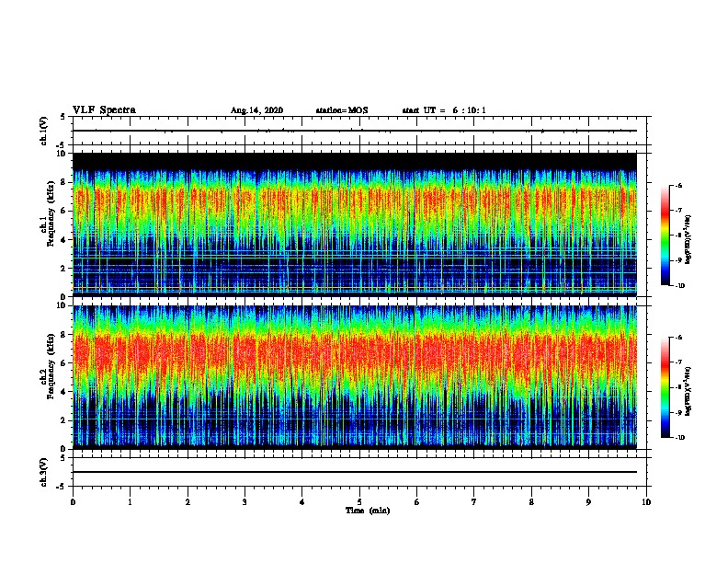Click the ch.1 spectrogram color bar
Viewport: 728px width, 563px height.
tap(665, 236)
